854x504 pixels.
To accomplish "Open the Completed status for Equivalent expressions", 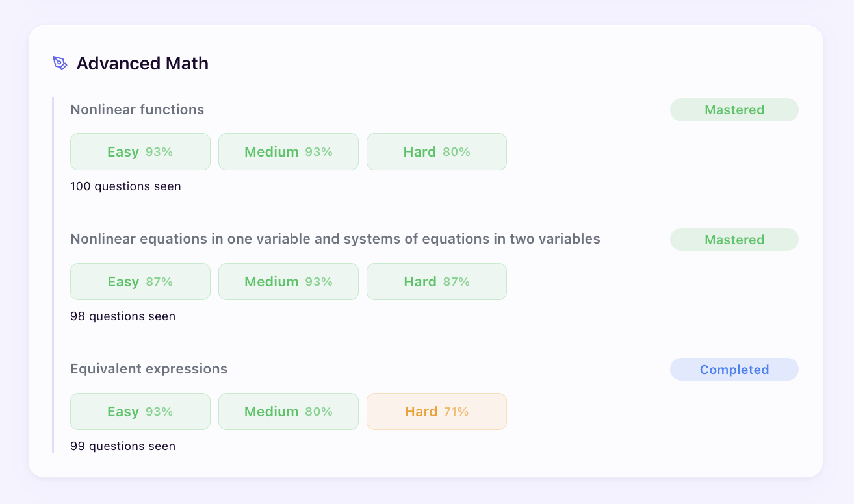I will 734,369.
